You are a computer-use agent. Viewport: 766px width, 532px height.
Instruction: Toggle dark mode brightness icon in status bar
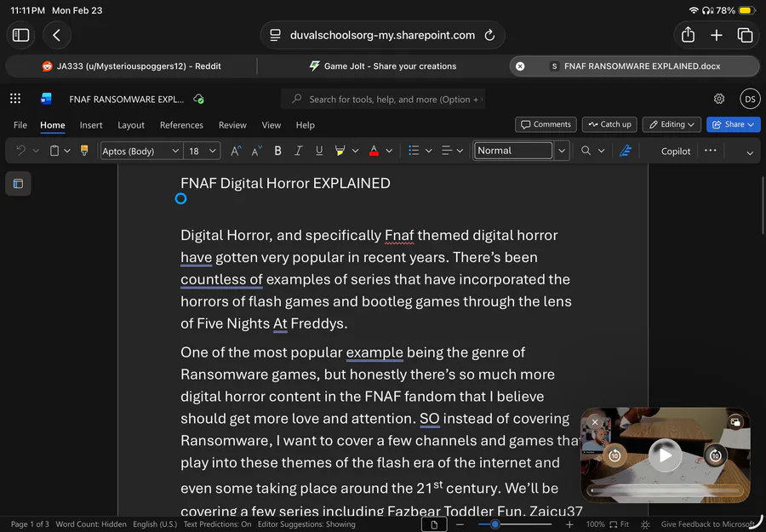click(645, 524)
